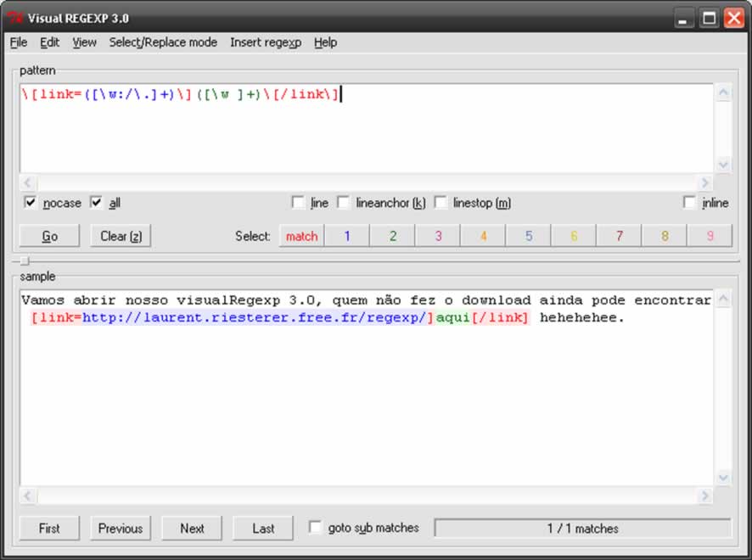752x560 pixels.
Task: Click the sample pane's horizontal scrollbar right arrow
Action: 704,496
